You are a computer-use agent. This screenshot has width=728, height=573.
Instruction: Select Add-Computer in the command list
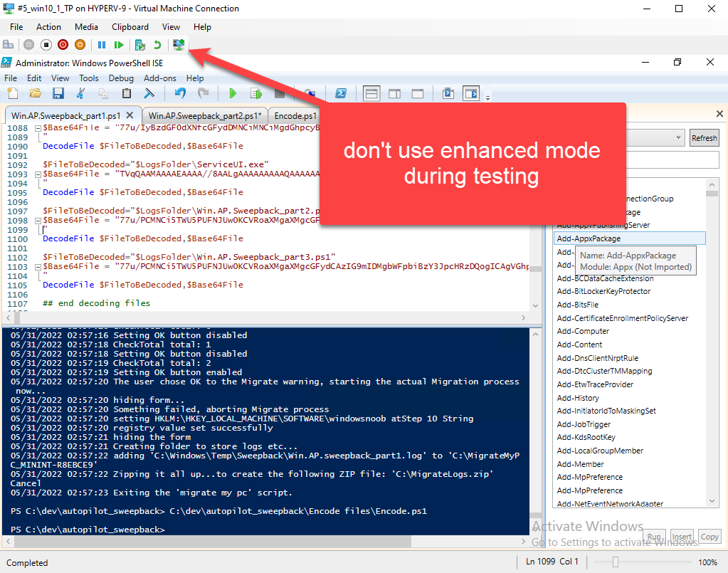point(583,331)
